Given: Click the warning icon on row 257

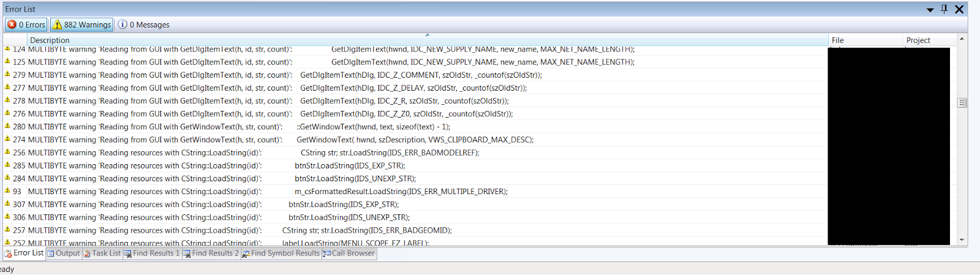Looking at the screenshot, I should (7, 230).
